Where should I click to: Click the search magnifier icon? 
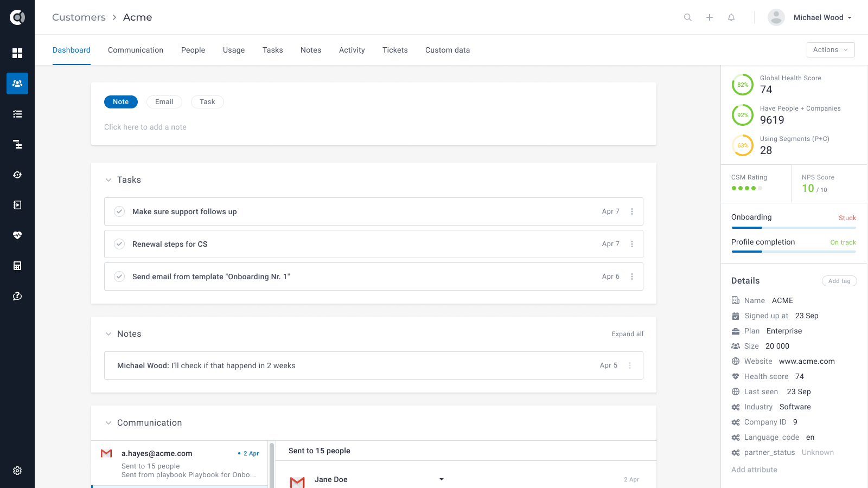pyautogui.click(x=688, y=17)
